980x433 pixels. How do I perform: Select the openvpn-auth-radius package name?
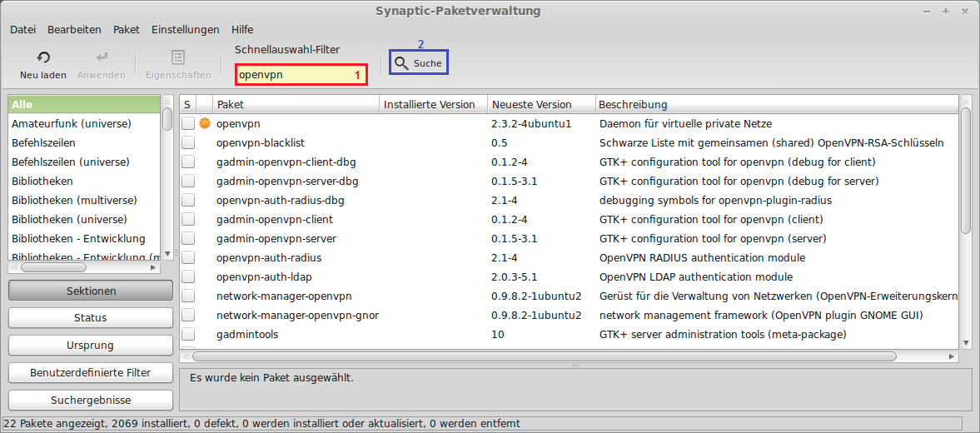click(x=269, y=257)
